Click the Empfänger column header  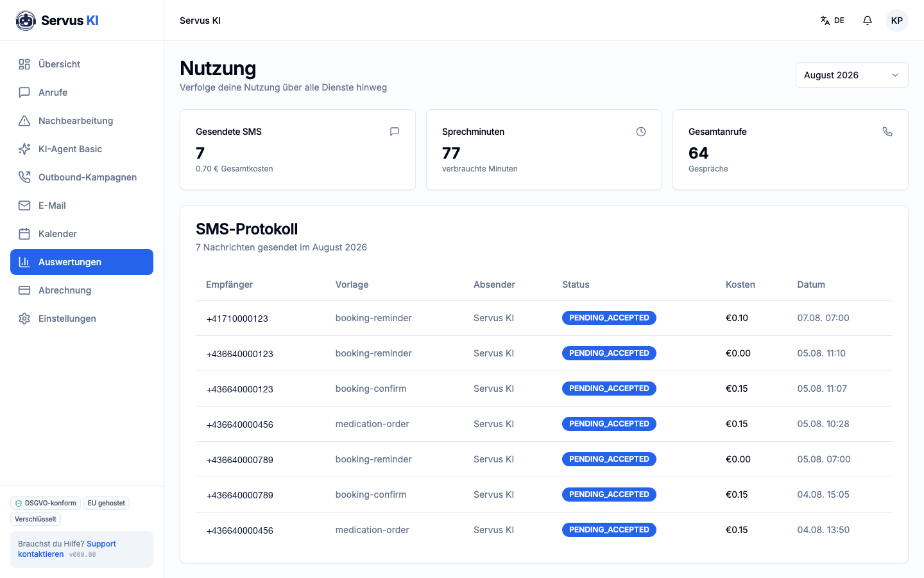[229, 285]
